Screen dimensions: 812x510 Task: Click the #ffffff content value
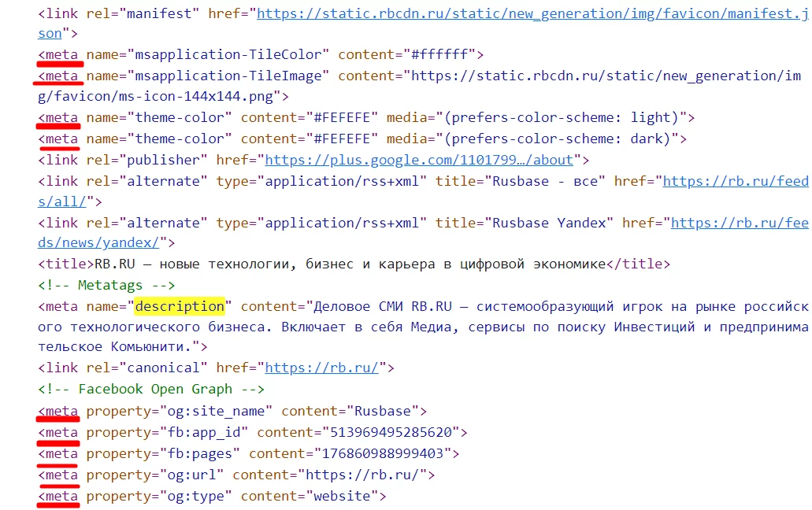tap(439, 55)
